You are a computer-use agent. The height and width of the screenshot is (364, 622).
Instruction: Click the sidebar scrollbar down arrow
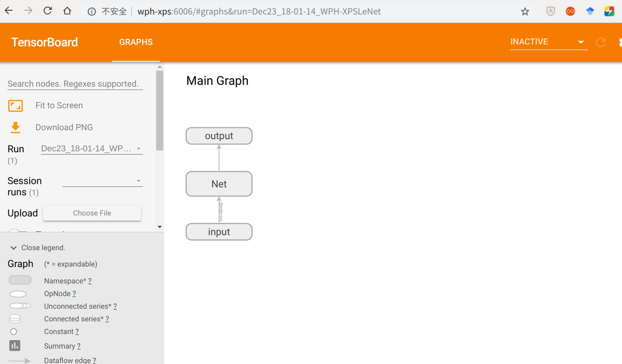(x=160, y=227)
